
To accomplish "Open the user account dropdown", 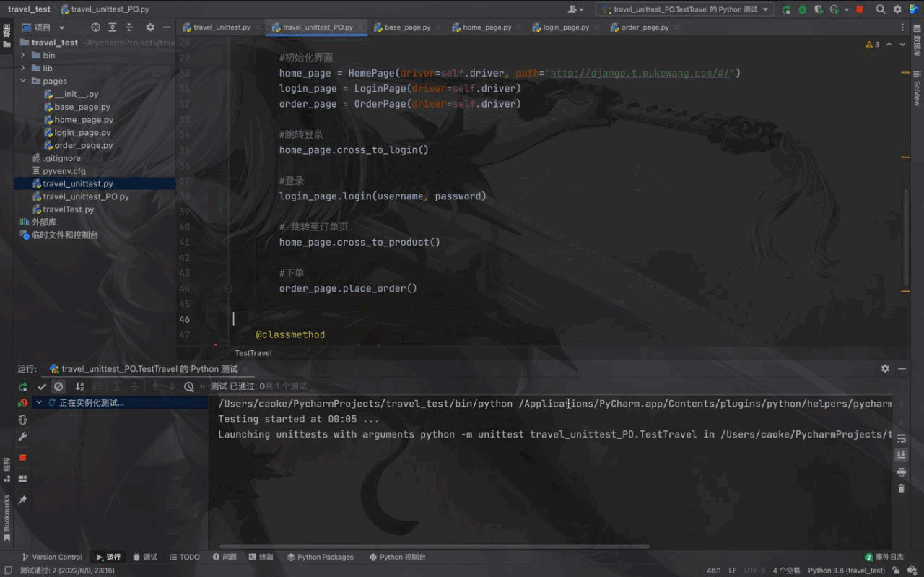I will (x=575, y=9).
